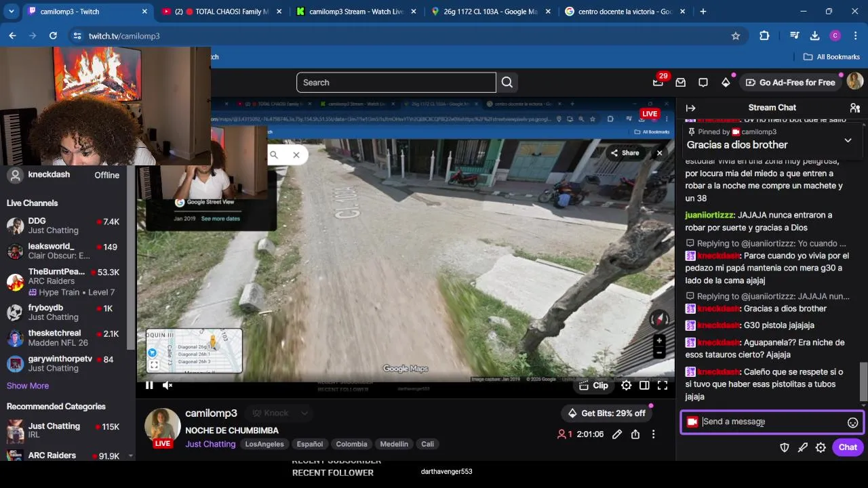Expand the pinned message chevron
Image resolution: width=868 pixels, height=488 pixels.
tap(848, 140)
